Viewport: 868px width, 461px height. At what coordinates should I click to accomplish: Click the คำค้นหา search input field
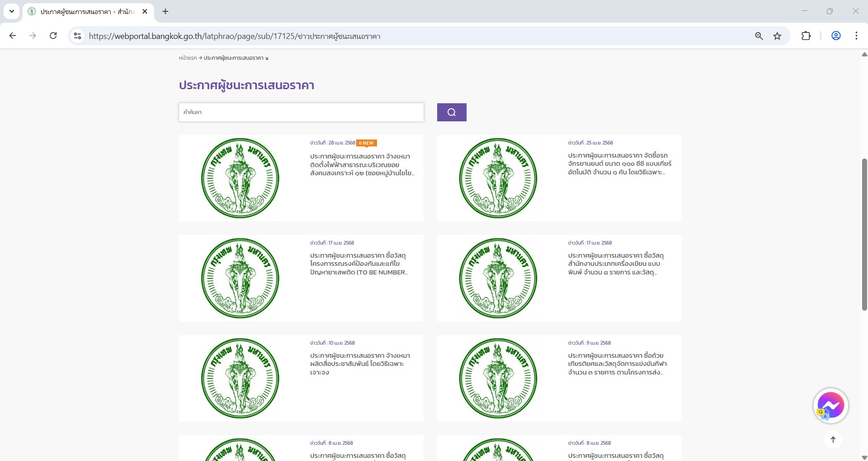tap(301, 112)
